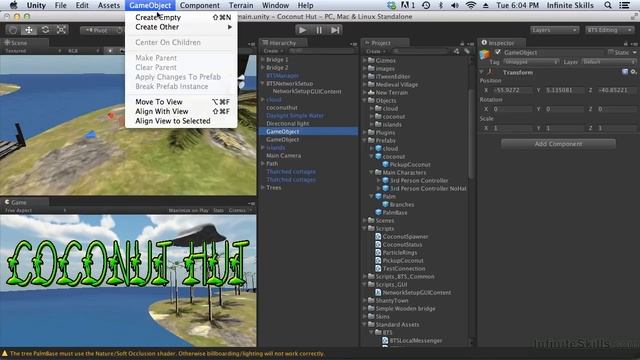This screenshot has height=360, width=640.
Task: Click the GameObject cube icon in Inspector
Action: click(x=485, y=54)
